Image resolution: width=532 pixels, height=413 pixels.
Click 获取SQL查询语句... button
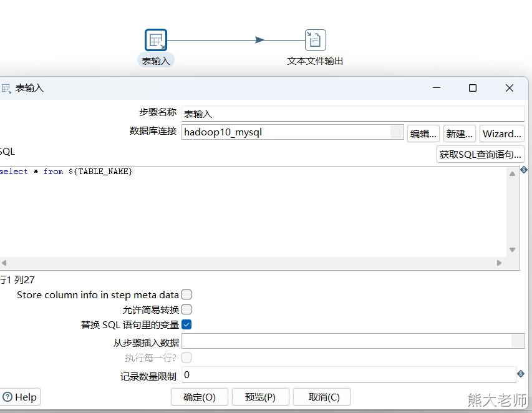click(x=480, y=155)
